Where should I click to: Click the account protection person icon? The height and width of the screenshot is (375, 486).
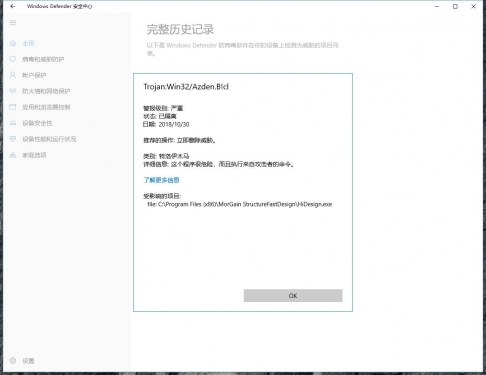click(13, 75)
